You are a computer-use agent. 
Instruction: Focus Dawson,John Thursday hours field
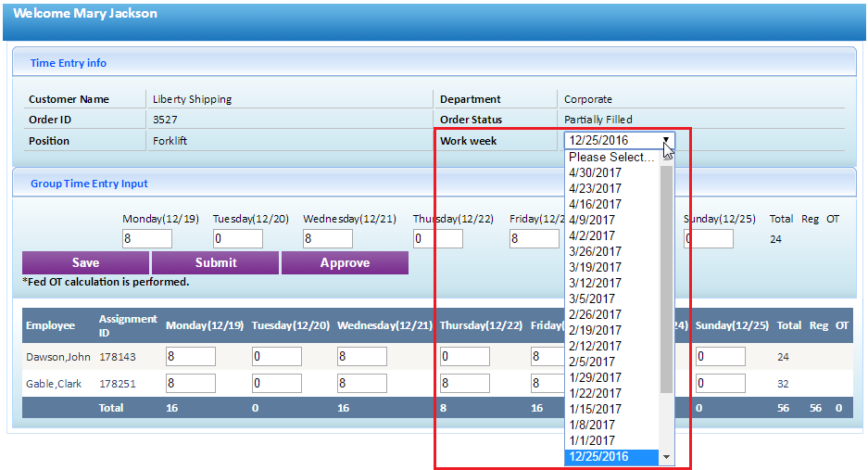click(465, 356)
